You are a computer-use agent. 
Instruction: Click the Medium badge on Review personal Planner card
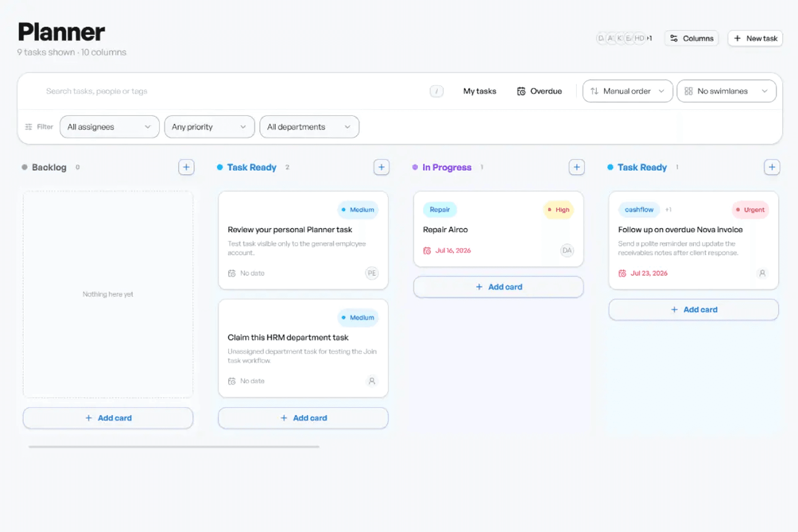[x=358, y=210]
